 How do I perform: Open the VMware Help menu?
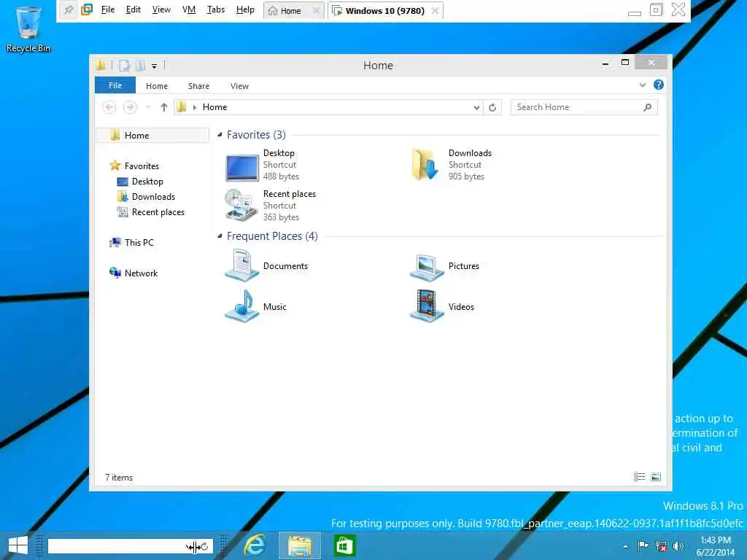pos(245,9)
